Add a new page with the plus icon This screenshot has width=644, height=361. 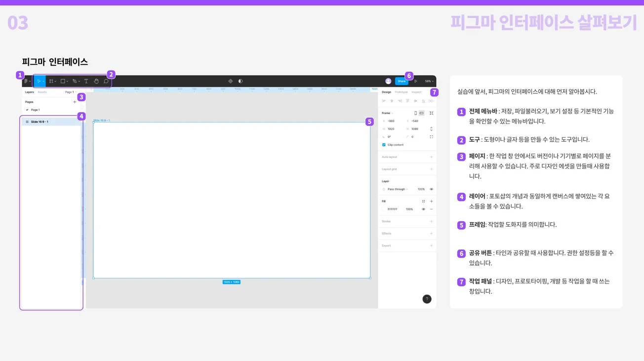pyautogui.click(x=75, y=102)
